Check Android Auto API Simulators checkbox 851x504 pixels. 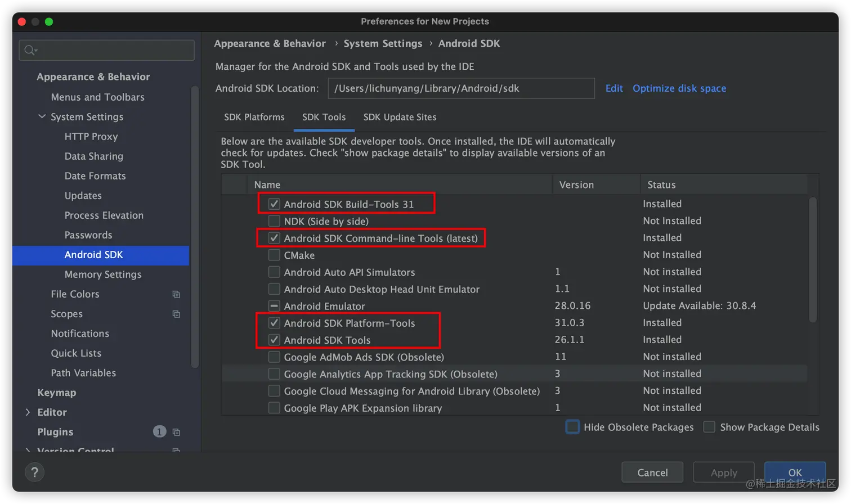pos(274,272)
